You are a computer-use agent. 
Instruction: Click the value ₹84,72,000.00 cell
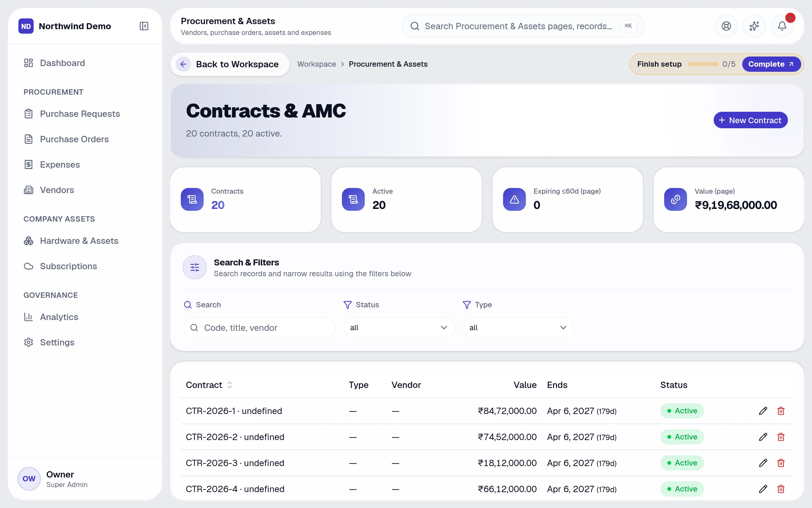pos(507,411)
